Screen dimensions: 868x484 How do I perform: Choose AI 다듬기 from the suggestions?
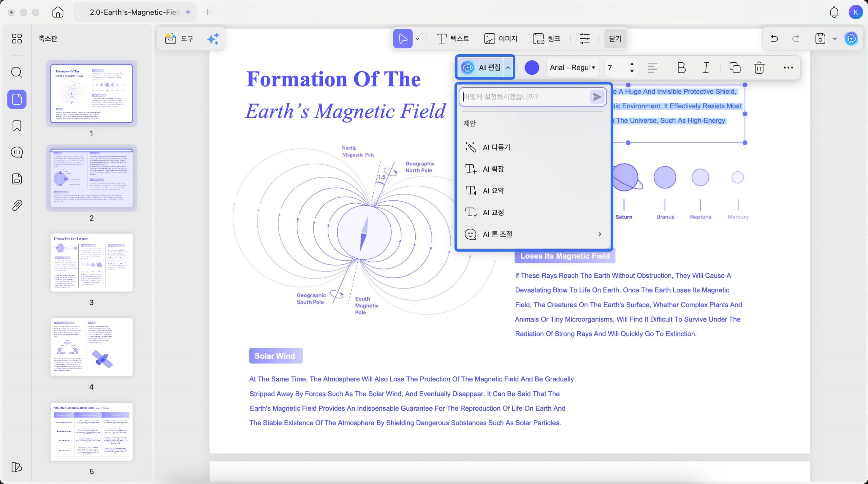(496, 147)
